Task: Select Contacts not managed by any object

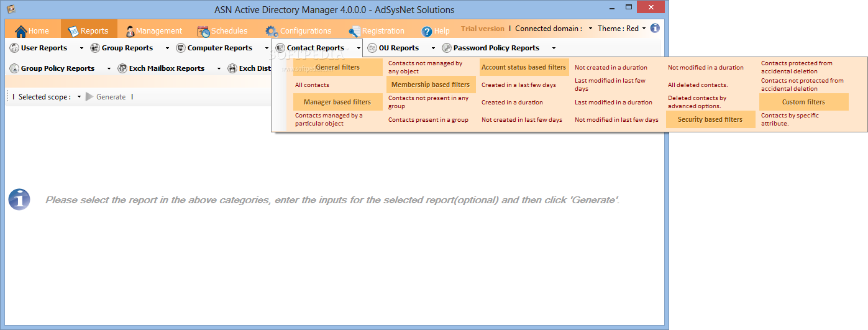Action: 426,67
